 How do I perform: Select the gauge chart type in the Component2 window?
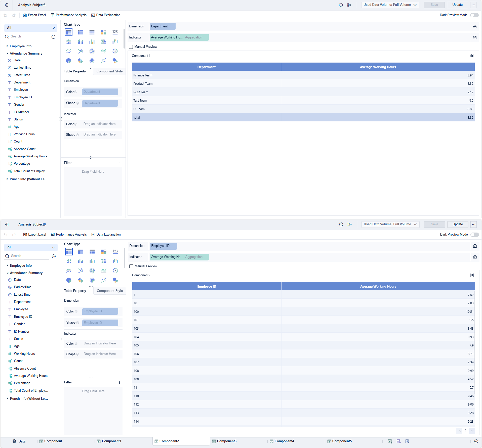click(115, 271)
